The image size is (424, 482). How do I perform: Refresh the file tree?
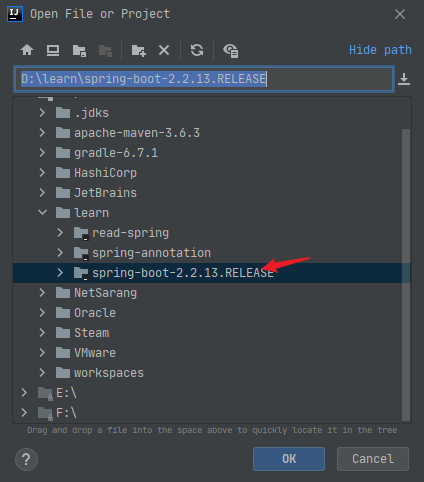[x=197, y=50]
